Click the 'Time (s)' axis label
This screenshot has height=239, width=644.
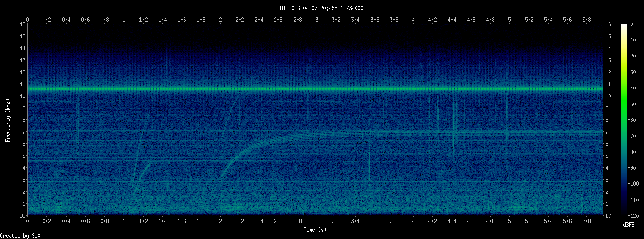click(315, 230)
